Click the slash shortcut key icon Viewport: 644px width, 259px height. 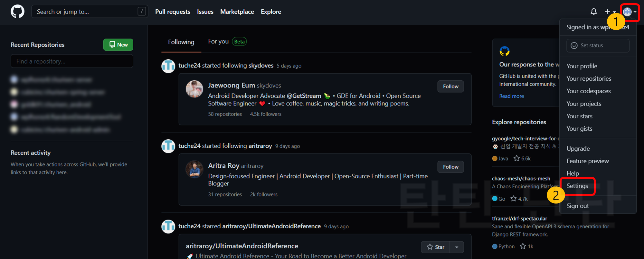click(x=142, y=12)
